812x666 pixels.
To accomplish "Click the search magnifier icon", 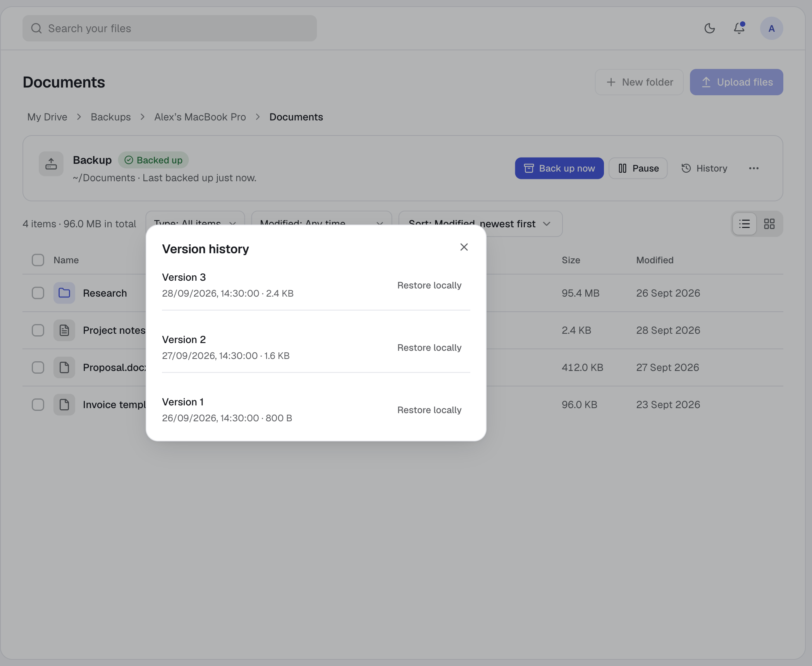I will click(36, 28).
